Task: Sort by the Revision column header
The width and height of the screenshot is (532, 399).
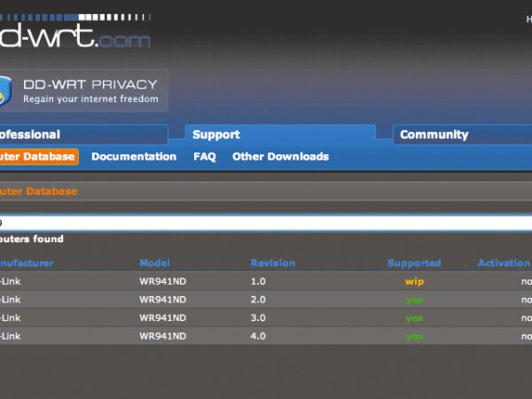Action: (273, 263)
